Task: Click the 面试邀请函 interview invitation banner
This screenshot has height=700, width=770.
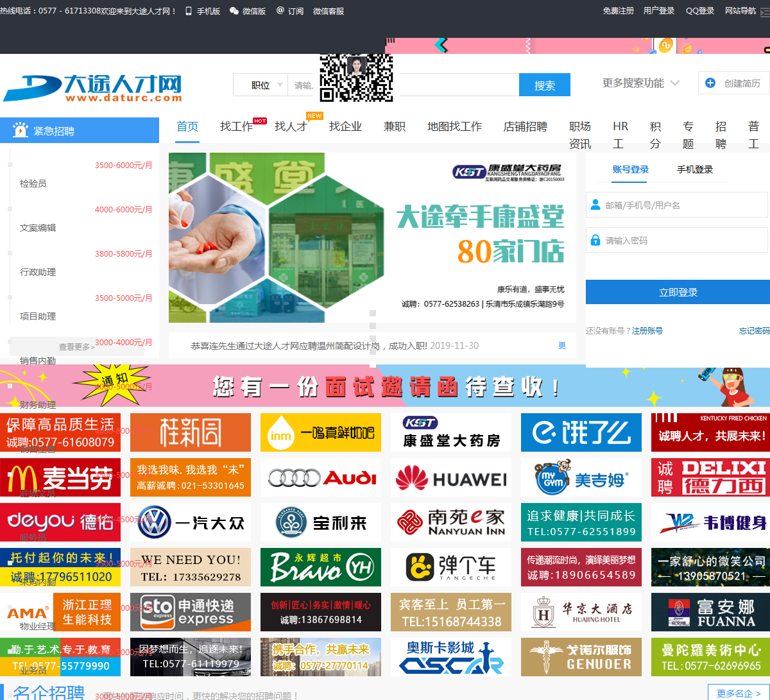Action: click(x=385, y=386)
